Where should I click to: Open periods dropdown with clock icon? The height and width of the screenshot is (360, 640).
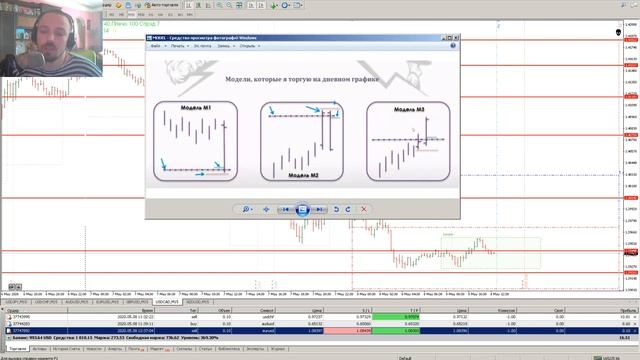pos(286,5)
